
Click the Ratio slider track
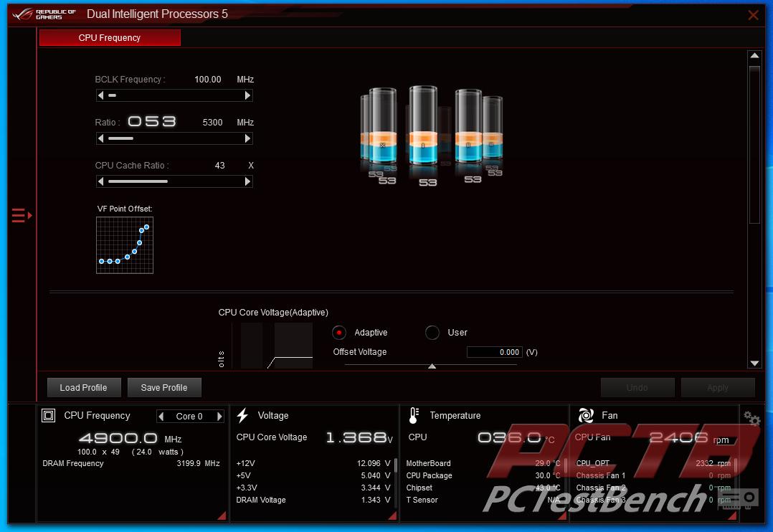pos(174,138)
